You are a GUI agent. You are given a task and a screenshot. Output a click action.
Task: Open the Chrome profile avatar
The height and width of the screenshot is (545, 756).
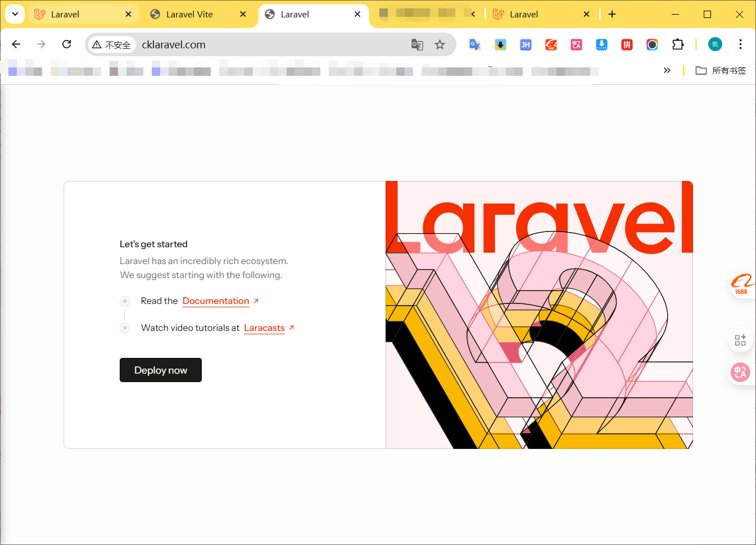(x=715, y=44)
